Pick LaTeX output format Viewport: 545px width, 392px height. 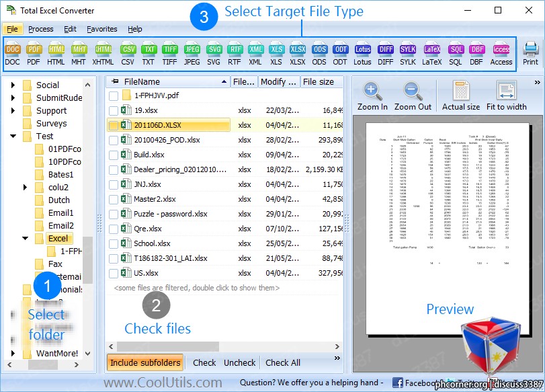point(432,54)
